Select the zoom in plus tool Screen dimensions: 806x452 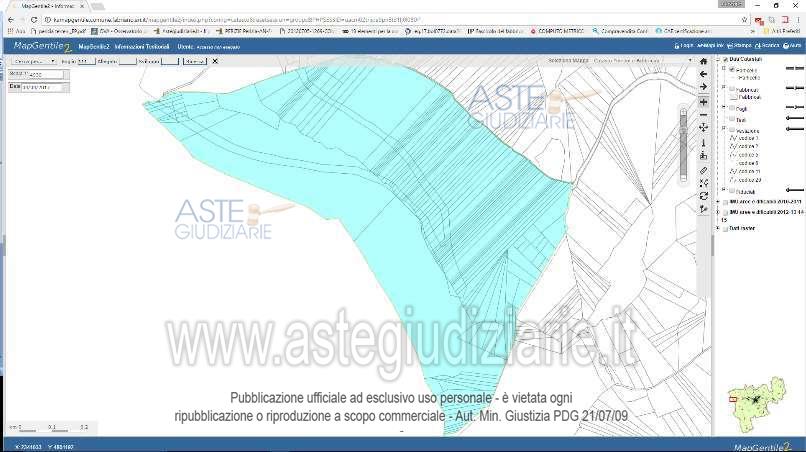pos(704,102)
